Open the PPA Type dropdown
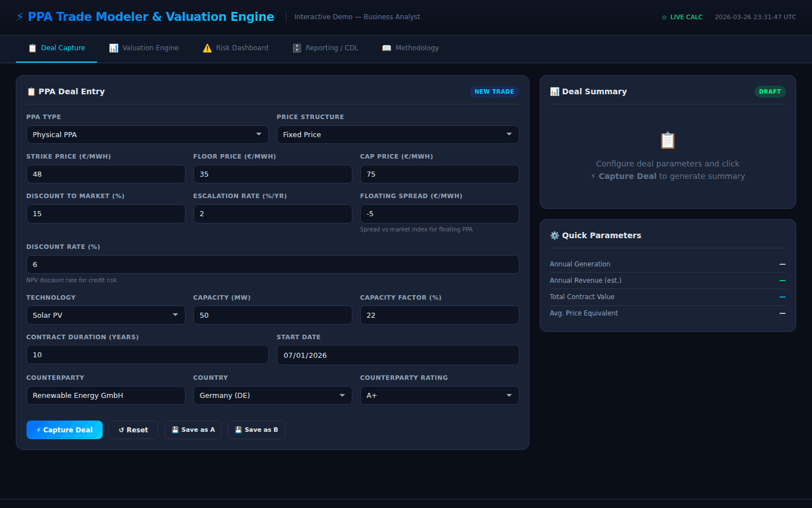The image size is (812, 508). 147,134
